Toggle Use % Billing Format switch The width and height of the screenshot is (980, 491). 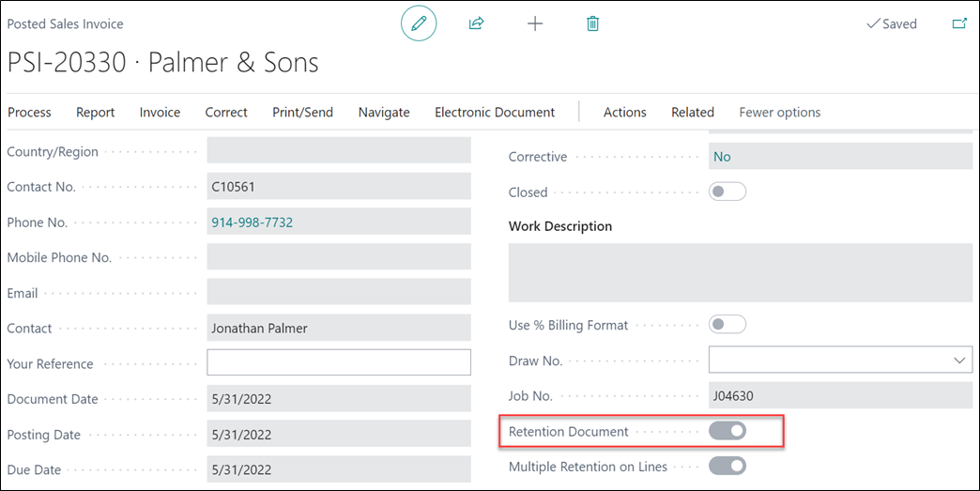[x=727, y=325]
